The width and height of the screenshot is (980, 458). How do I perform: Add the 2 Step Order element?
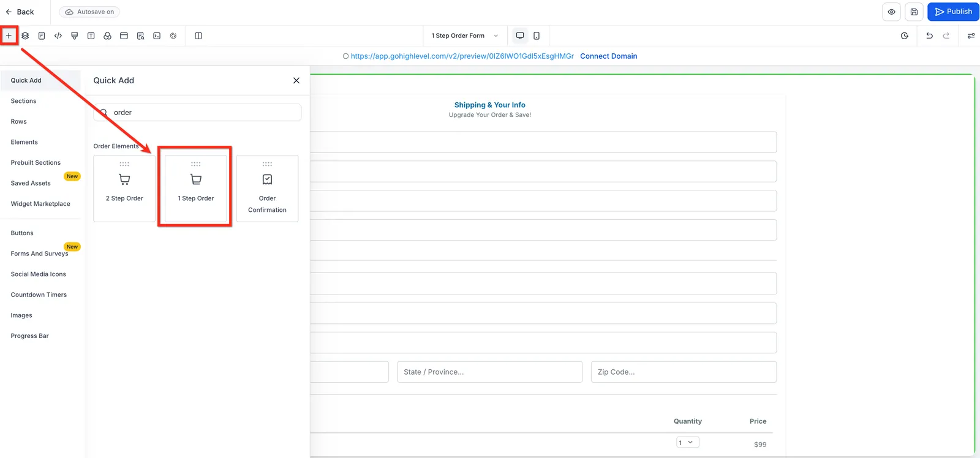pos(124,189)
